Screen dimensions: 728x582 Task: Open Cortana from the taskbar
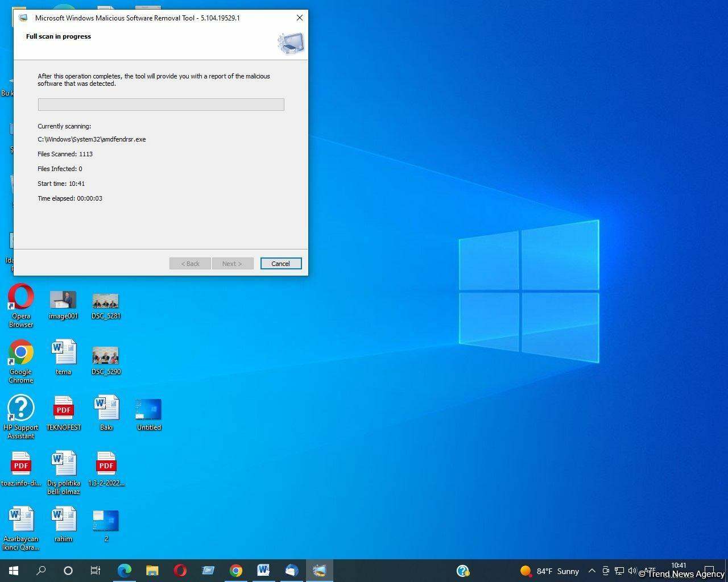tap(68, 571)
